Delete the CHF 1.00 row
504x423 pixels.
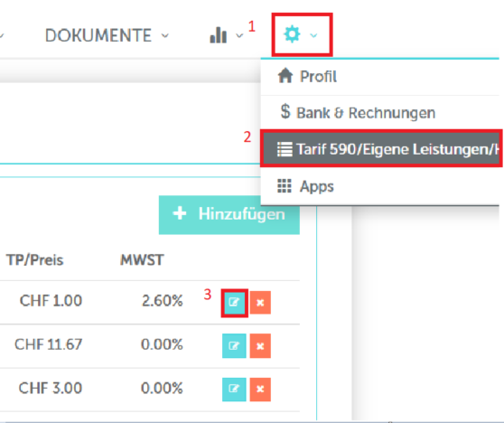coord(260,303)
